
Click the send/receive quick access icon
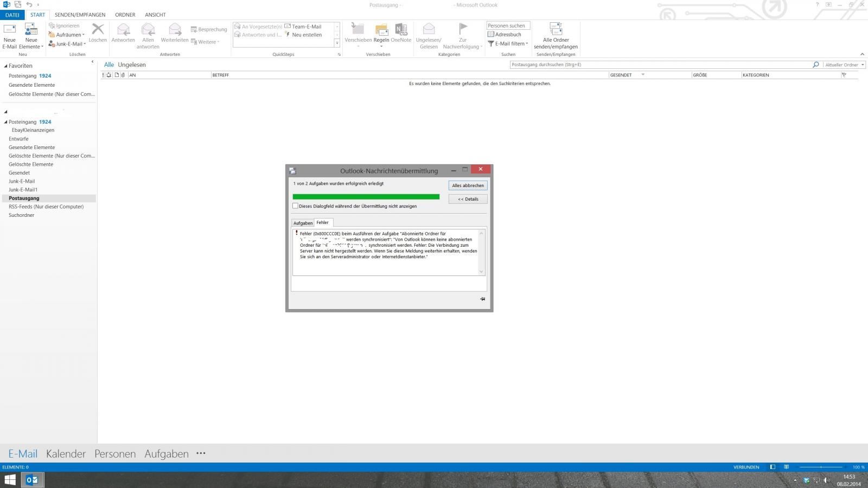click(18, 4)
